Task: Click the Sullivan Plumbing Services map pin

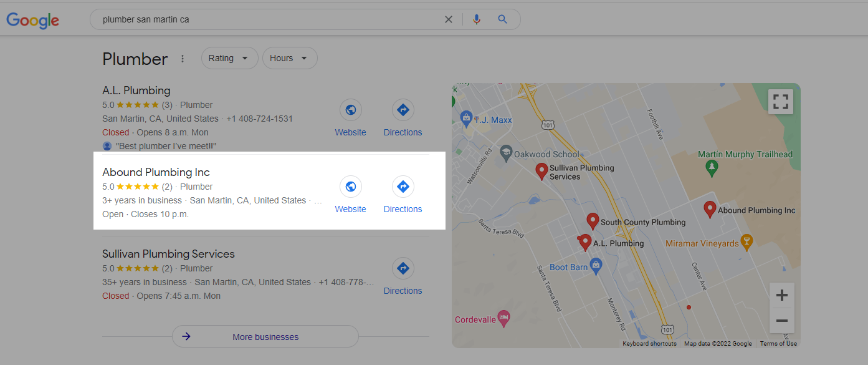Action: point(541,172)
